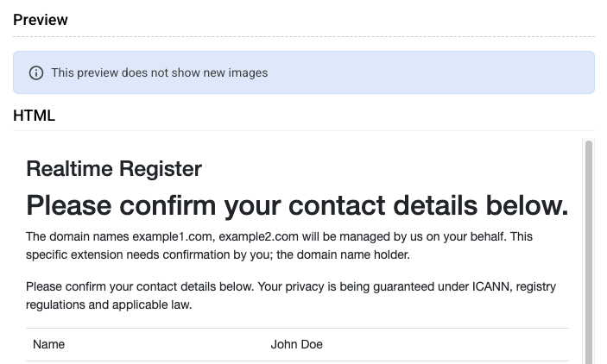
Task: Click the John Doe value cell
Action: pyautogui.click(x=296, y=344)
